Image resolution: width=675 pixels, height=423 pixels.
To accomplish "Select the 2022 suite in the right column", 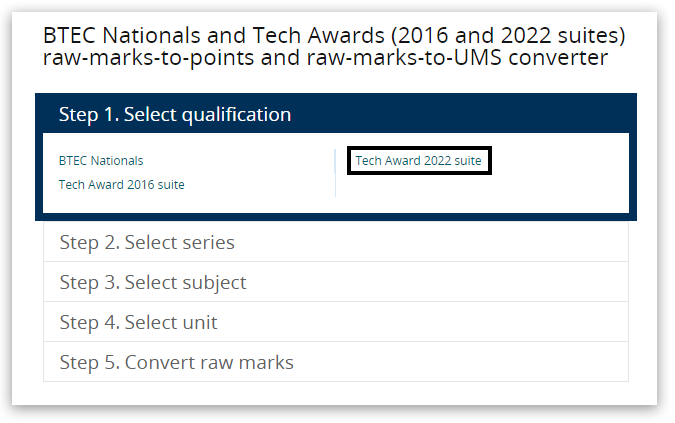I will [x=418, y=160].
